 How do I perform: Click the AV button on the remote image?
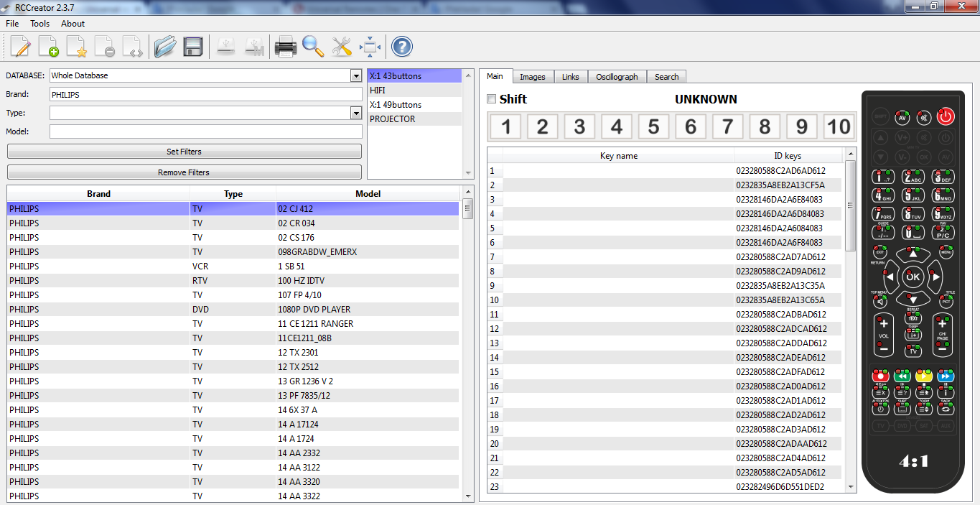pos(902,116)
